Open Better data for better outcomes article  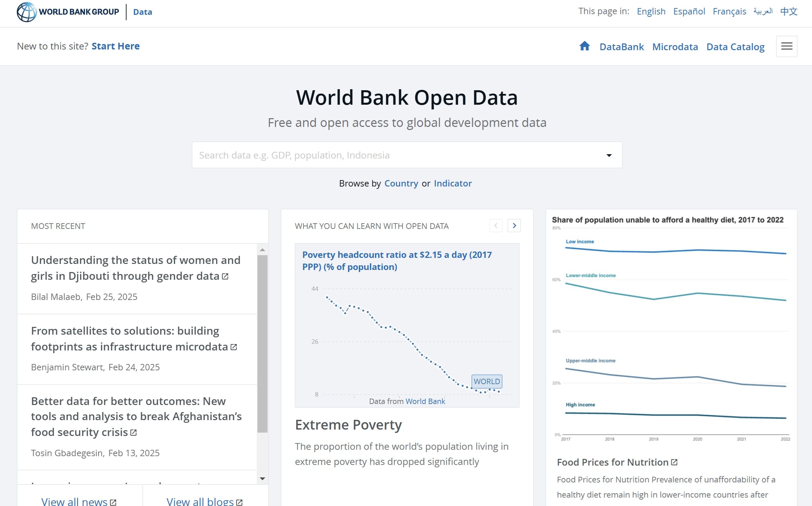point(136,417)
